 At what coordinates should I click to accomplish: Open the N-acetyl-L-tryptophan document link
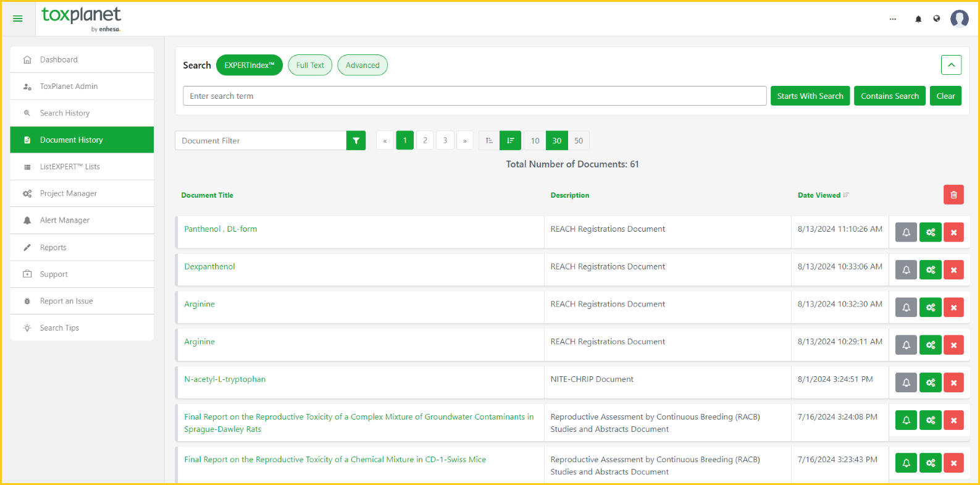pyautogui.click(x=225, y=379)
